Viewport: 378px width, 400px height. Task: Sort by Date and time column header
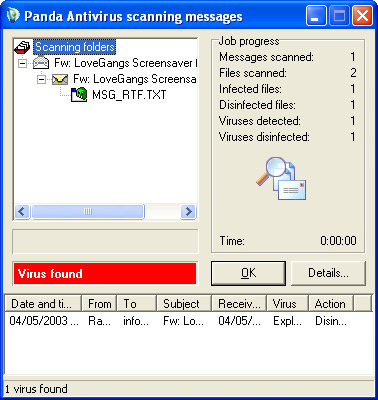43,304
